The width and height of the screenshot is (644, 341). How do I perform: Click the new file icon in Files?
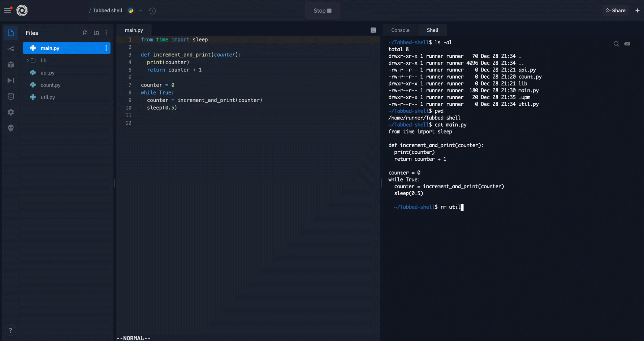point(85,33)
